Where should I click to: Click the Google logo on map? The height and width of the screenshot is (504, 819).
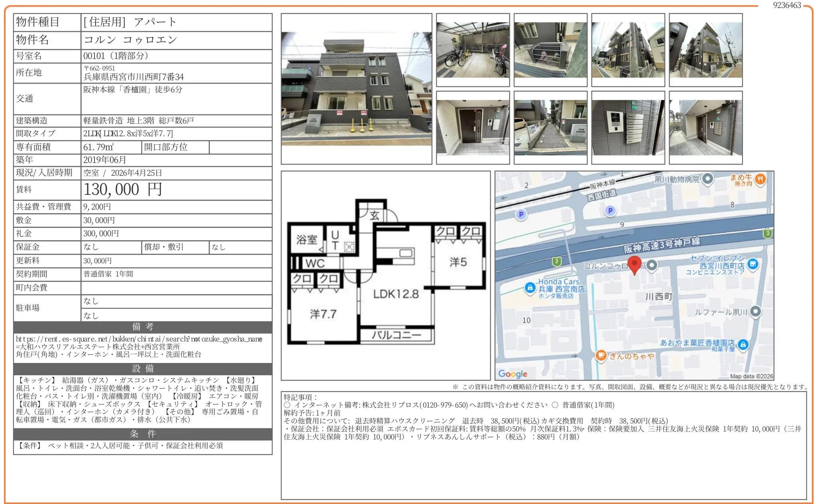(x=513, y=374)
